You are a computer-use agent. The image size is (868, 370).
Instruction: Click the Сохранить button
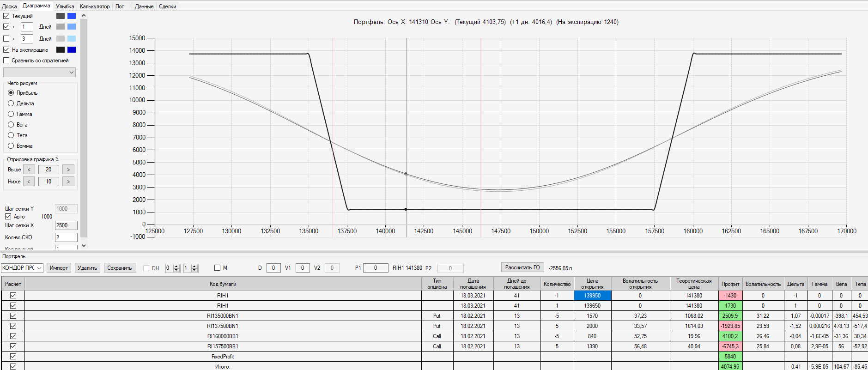click(120, 268)
